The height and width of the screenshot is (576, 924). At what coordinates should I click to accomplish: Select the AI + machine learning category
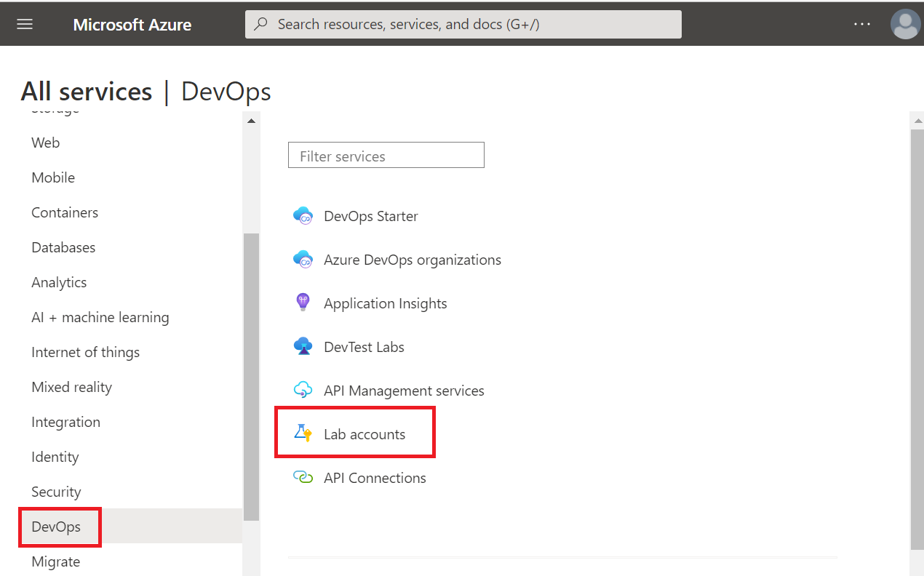[100, 317]
